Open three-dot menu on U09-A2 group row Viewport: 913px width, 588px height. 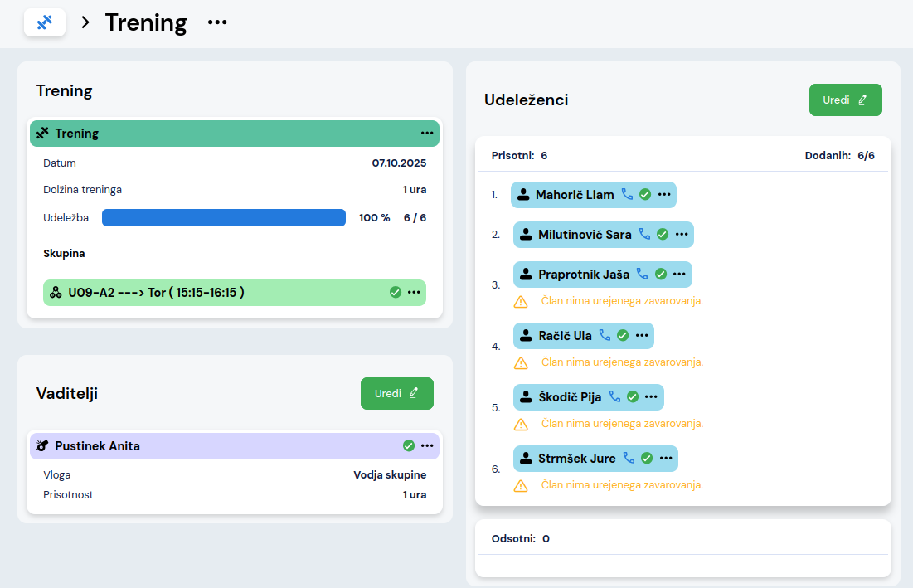(414, 293)
